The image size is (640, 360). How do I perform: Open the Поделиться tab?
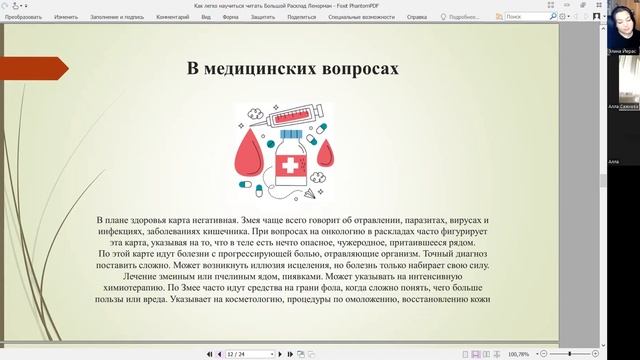click(302, 17)
